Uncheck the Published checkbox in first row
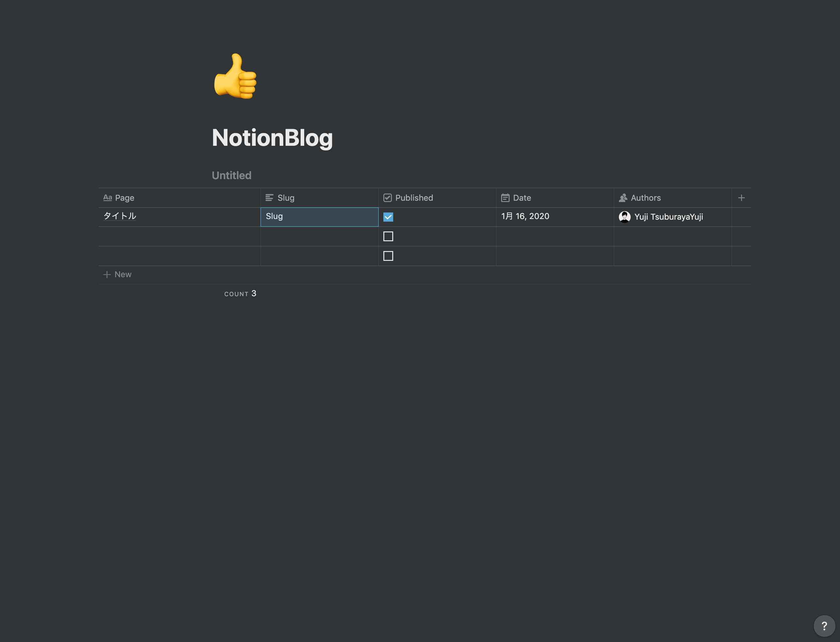The width and height of the screenshot is (840, 642). click(x=388, y=217)
